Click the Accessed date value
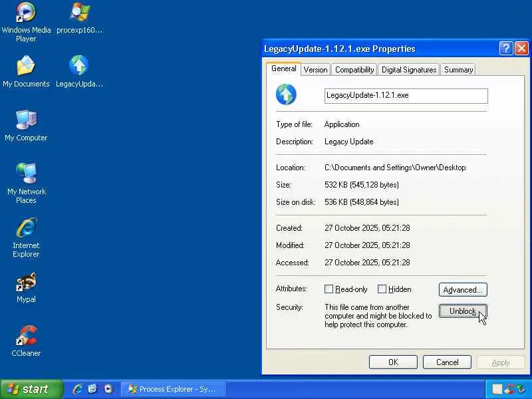 (x=367, y=263)
